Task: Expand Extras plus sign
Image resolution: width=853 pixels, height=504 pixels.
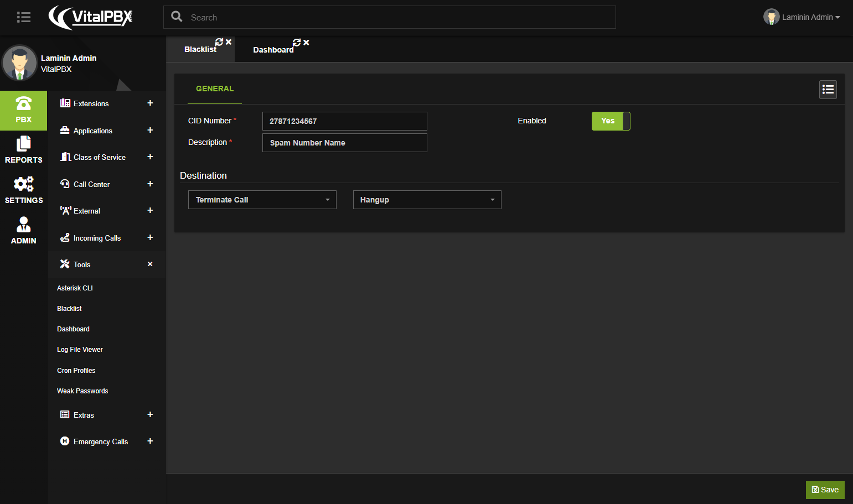Action: coord(150,414)
